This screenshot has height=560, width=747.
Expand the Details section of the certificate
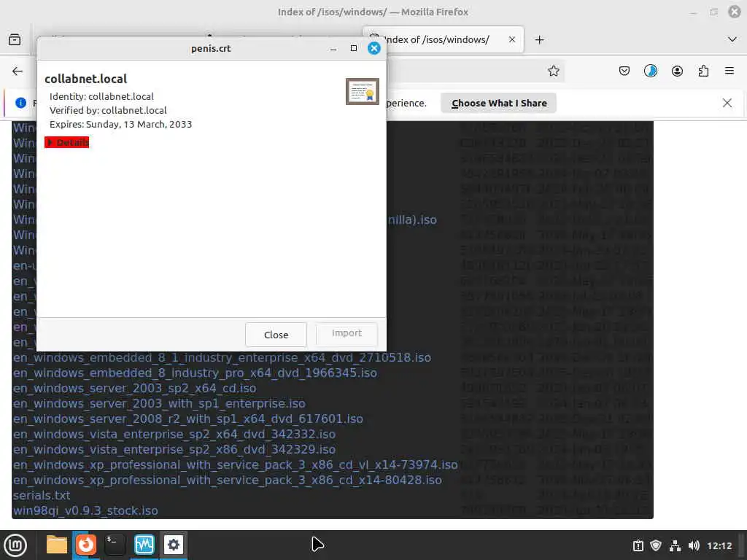pyautogui.click(x=66, y=142)
